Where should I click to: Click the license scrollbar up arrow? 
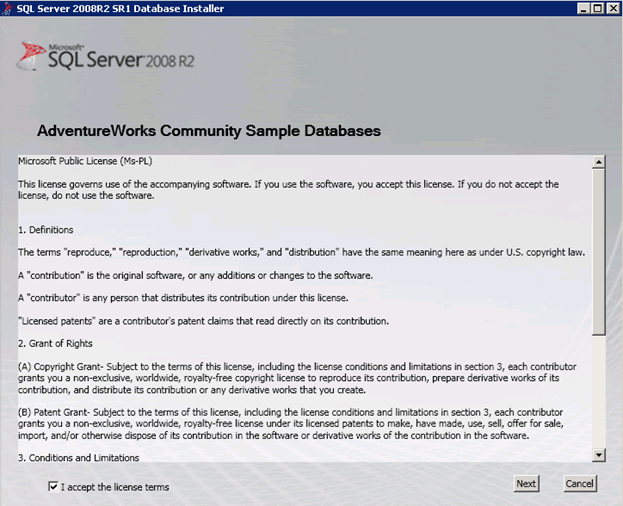[x=599, y=161]
